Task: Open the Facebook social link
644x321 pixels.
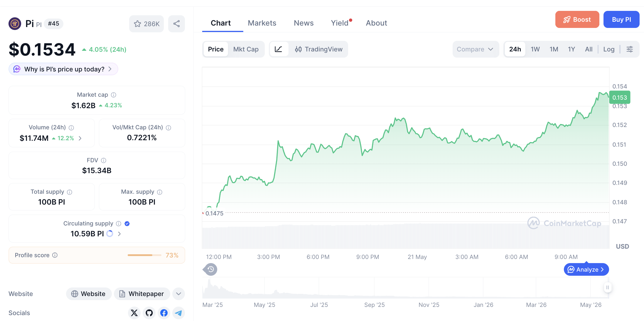Action: coord(164,313)
